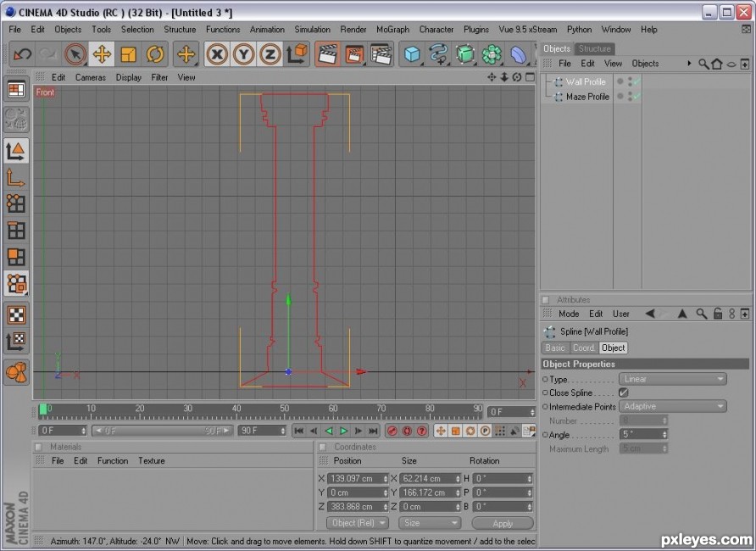This screenshot has height=551, width=756.
Task: Click the green timeline playhead marker
Action: click(x=43, y=409)
